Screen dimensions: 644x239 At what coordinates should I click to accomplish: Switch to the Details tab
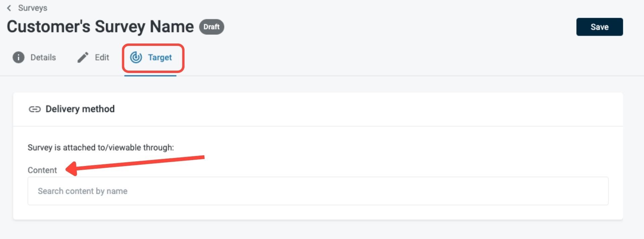coord(43,58)
